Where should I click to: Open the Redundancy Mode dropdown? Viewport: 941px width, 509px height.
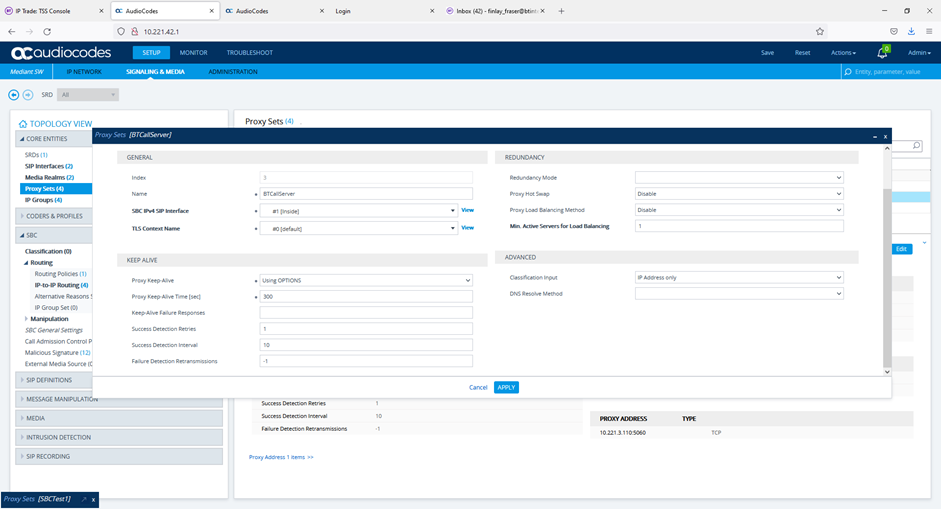click(739, 178)
